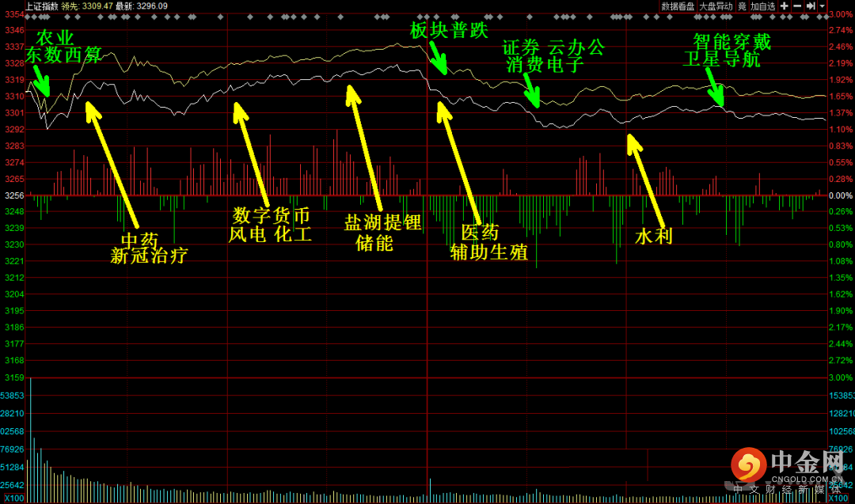Click the 上证指数 chart title
Image resolution: width=855 pixels, height=504 pixels.
[x=41, y=6]
